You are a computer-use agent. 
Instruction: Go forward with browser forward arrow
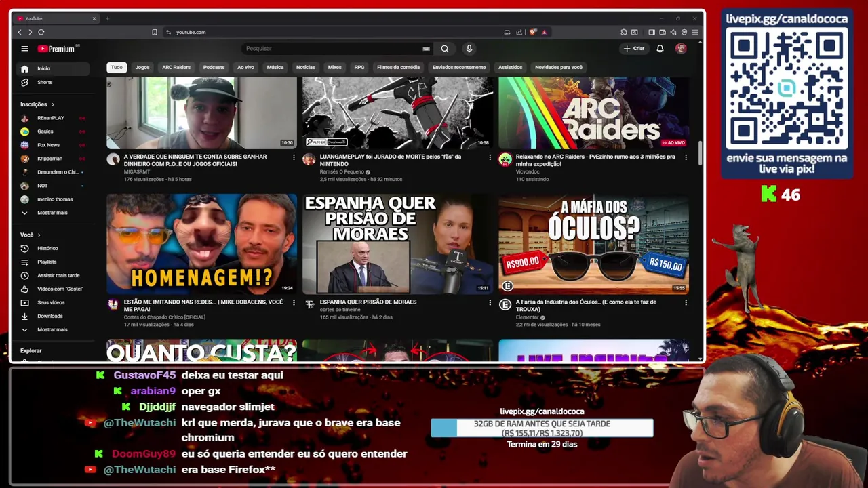click(x=30, y=32)
